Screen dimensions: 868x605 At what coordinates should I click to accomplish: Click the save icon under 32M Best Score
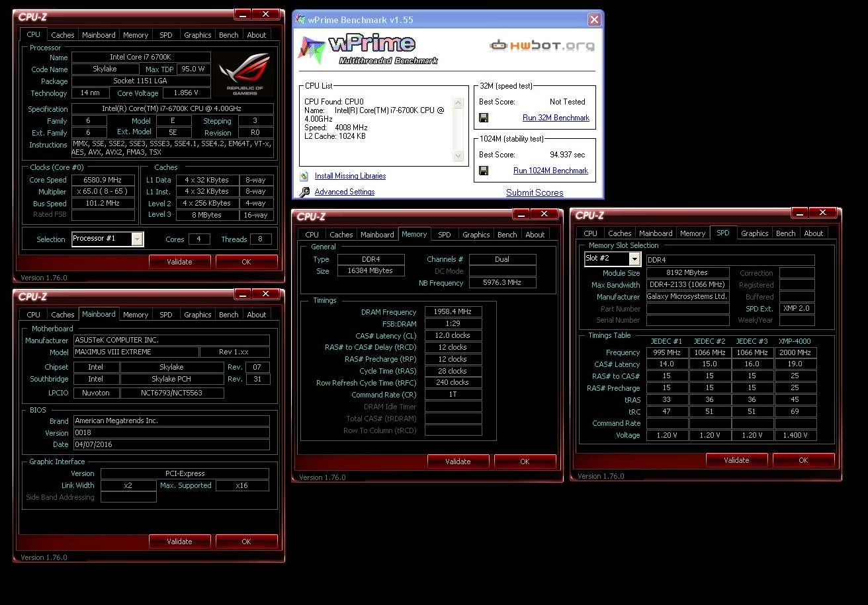484,118
